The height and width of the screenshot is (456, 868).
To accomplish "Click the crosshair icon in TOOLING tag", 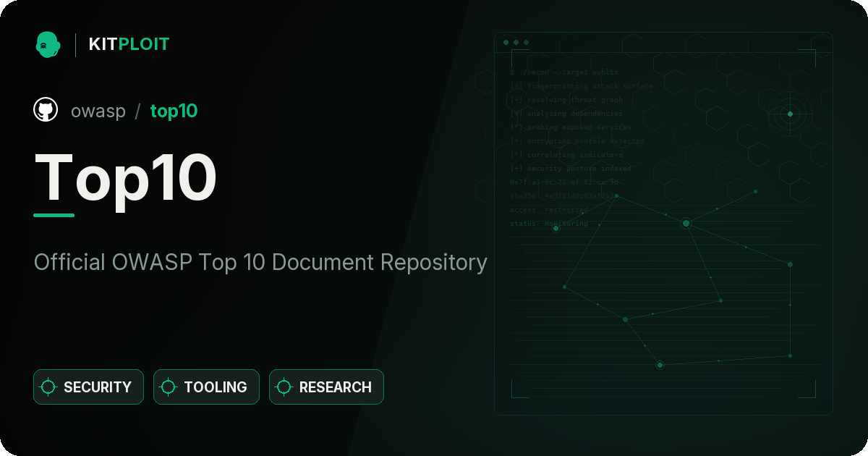I will coord(169,387).
